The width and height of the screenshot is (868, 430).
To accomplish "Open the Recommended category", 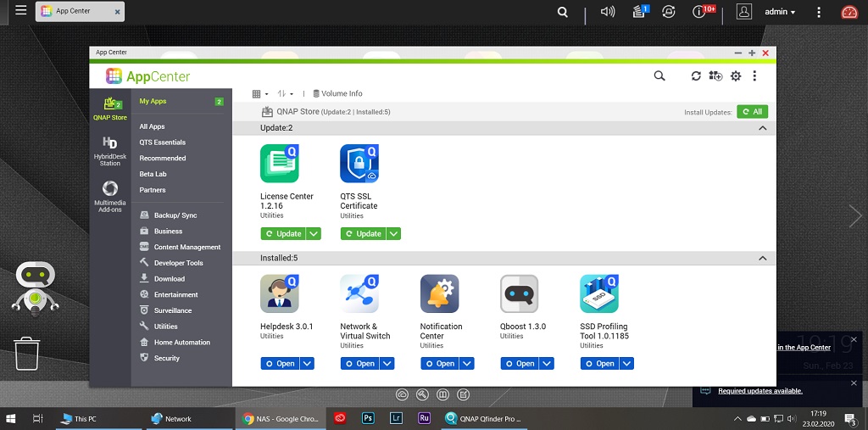I will click(162, 158).
